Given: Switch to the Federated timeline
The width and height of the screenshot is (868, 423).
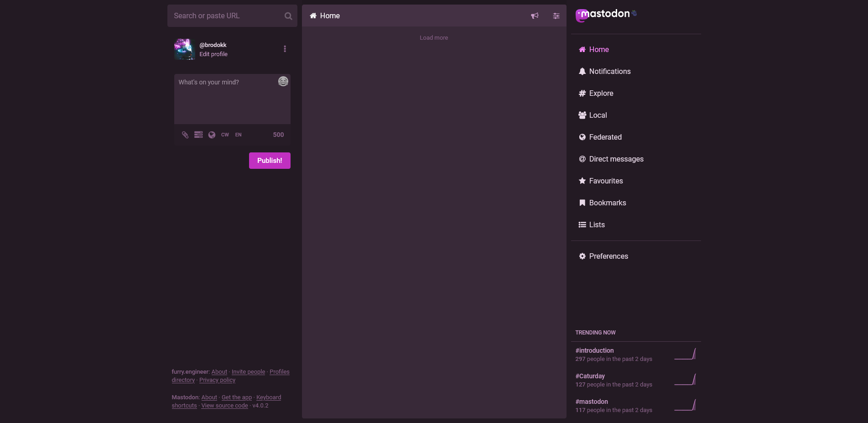Looking at the screenshot, I should (x=605, y=137).
